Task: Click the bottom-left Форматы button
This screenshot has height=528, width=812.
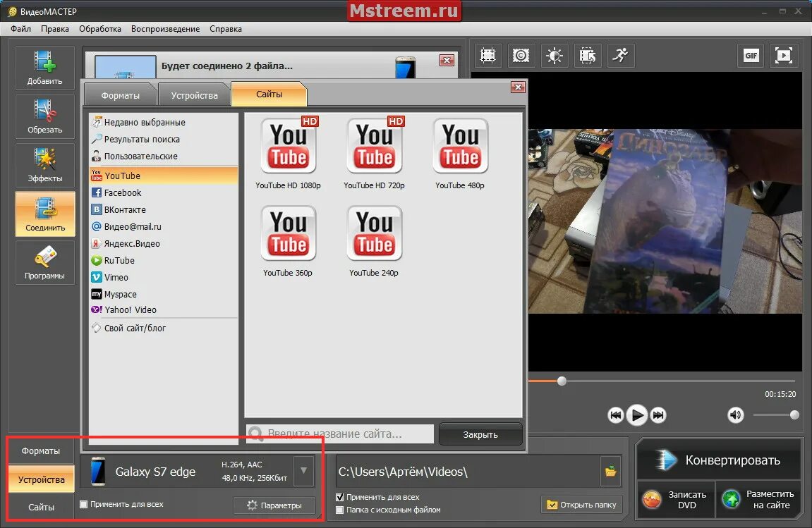Action: [x=41, y=451]
